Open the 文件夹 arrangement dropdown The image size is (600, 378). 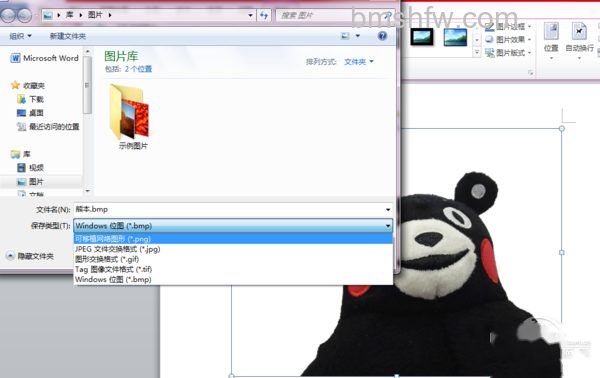click(359, 62)
